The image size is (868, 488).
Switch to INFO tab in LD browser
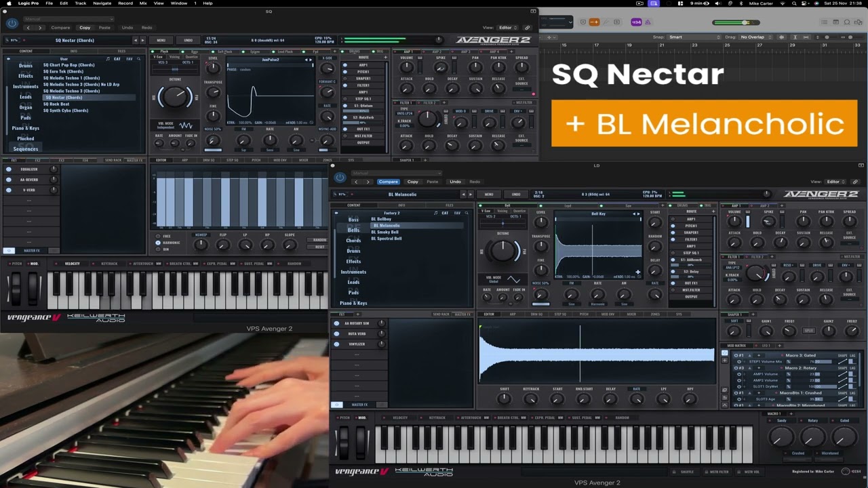[401, 205]
